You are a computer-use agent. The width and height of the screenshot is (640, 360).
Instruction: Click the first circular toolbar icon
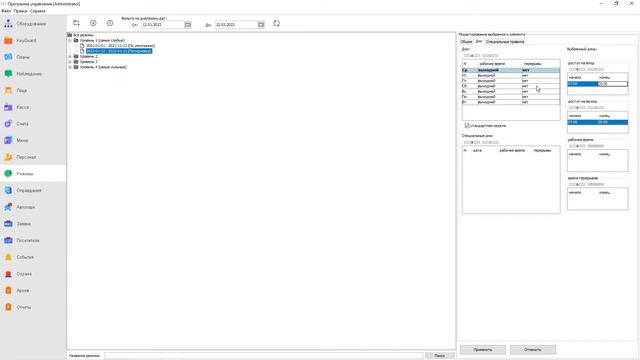93,23
